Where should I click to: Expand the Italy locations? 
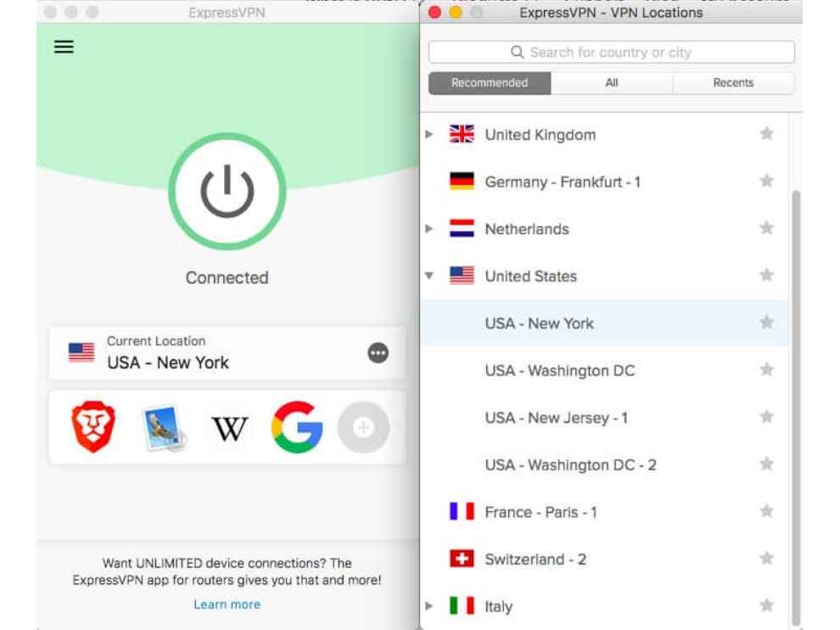429,606
